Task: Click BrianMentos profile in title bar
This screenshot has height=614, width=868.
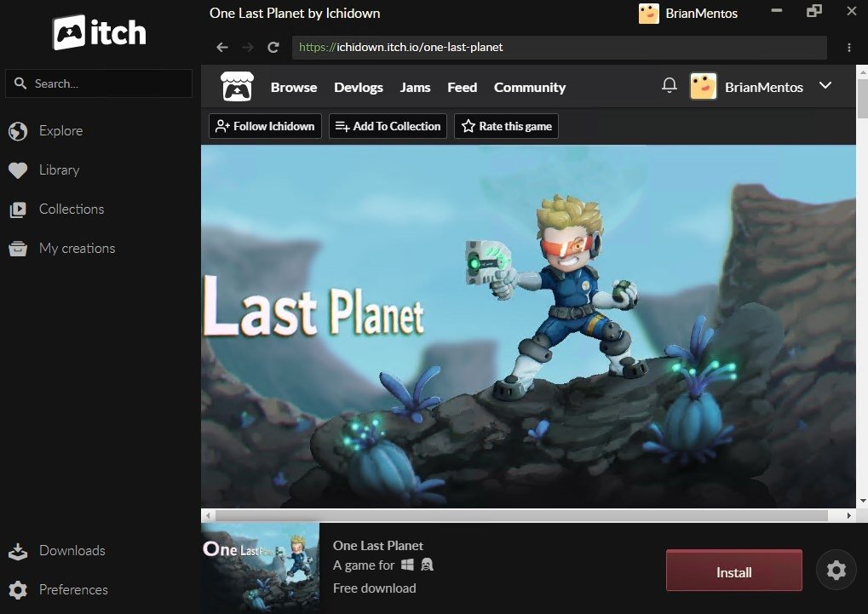Action: [688, 14]
